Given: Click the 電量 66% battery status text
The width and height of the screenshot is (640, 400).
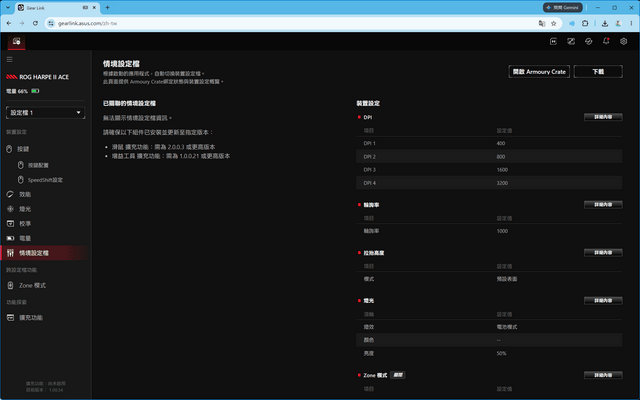Looking at the screenshot, I should pyautogui.click(x=17, y=91).
